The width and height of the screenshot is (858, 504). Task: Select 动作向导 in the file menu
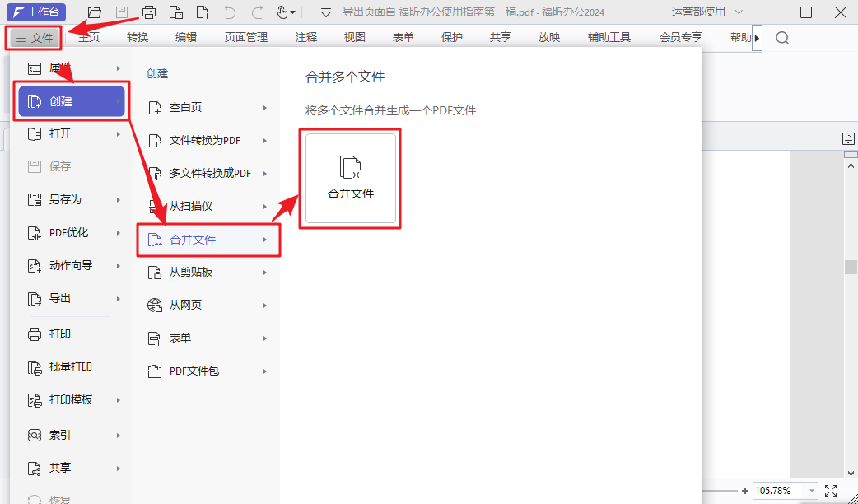72,265
